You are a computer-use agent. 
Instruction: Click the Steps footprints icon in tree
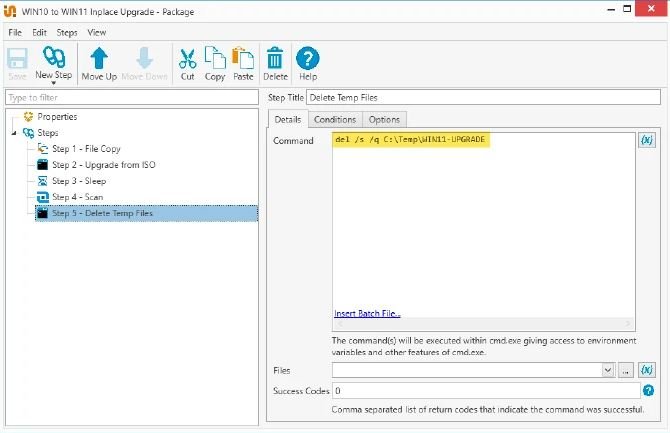[28, 133]
